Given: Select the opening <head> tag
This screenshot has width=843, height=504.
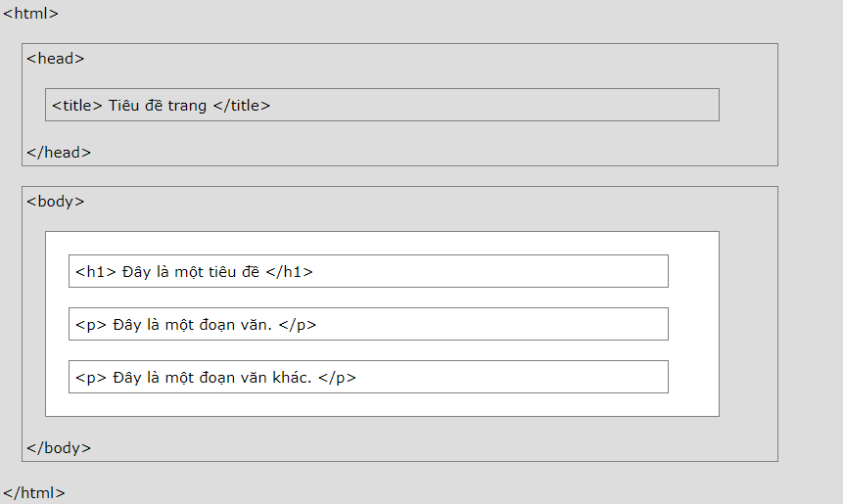Looking at the screenshot, I should 56,59.
